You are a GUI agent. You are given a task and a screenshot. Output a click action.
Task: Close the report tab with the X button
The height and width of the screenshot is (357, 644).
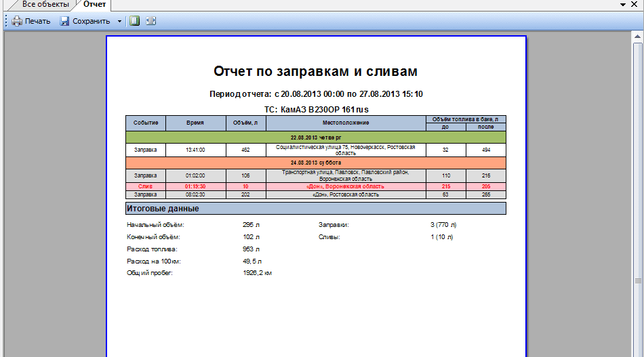point(636,5)
